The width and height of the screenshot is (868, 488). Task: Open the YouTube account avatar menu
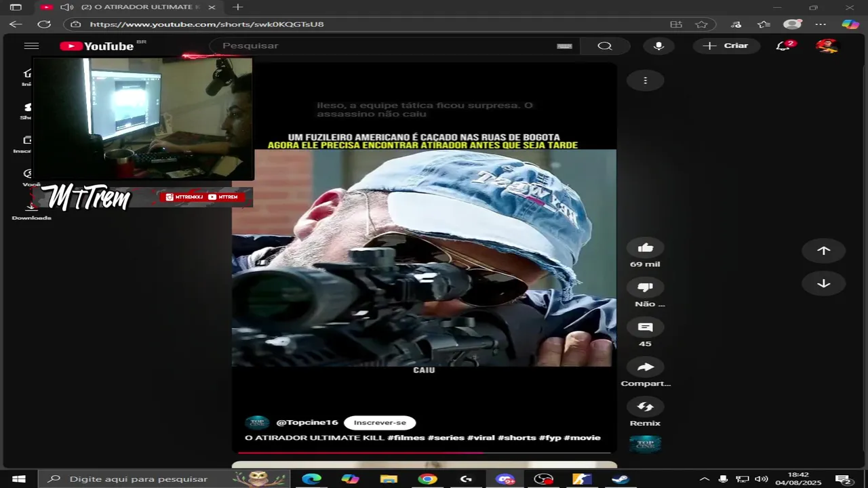pyautogui.click(x=826, y=45)
